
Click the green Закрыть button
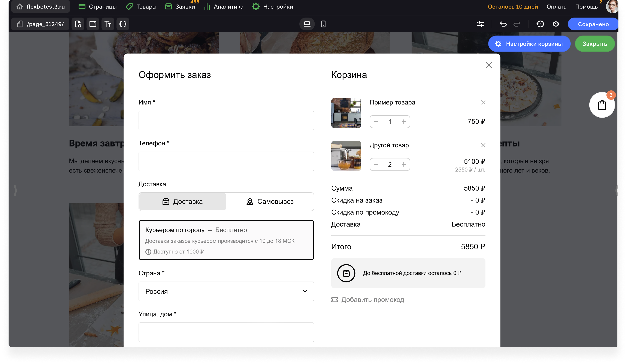tap(595, 44)
